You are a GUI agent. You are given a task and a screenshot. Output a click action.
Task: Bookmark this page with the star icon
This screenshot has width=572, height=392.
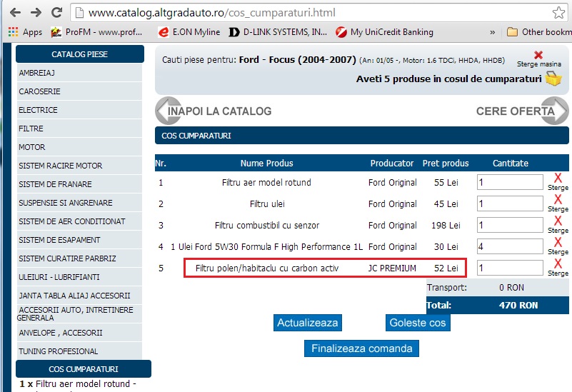pos(558,13)
